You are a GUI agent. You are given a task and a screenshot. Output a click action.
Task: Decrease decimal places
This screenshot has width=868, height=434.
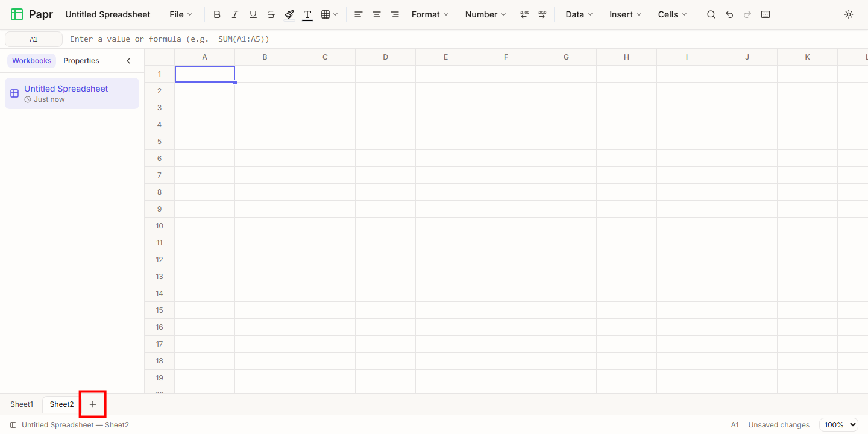point(524,14)
